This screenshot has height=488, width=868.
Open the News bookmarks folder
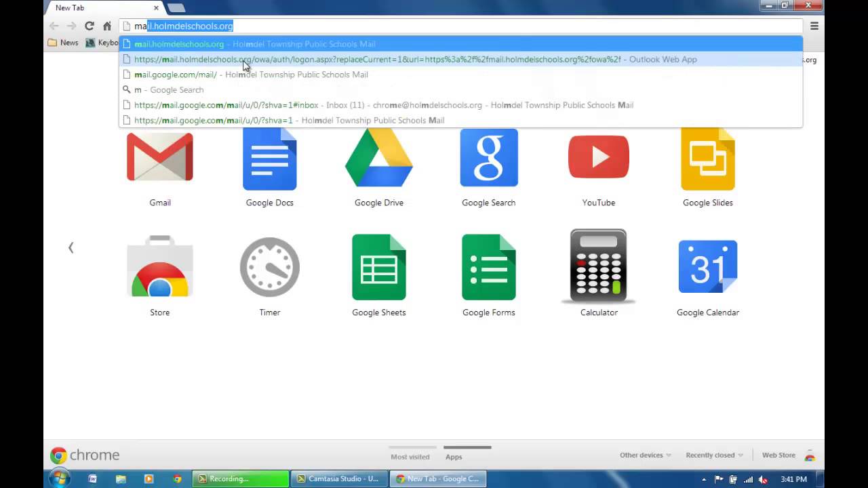coord(63,43)
